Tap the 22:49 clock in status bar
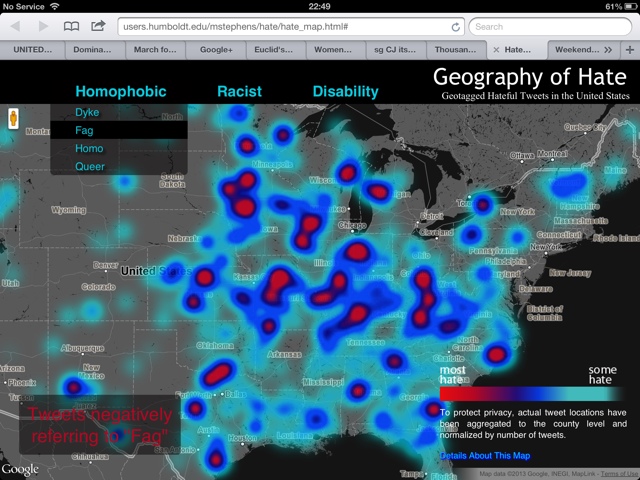Image resolution: width=640 pixels, height=480 pixels. tap(320, 6)
